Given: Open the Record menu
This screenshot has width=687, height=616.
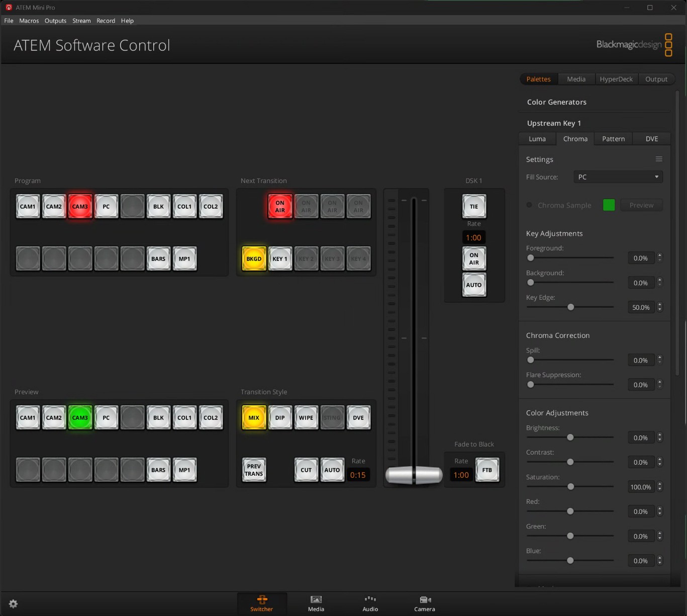Looking at the screenshot, I should click(x=106, y=21).
